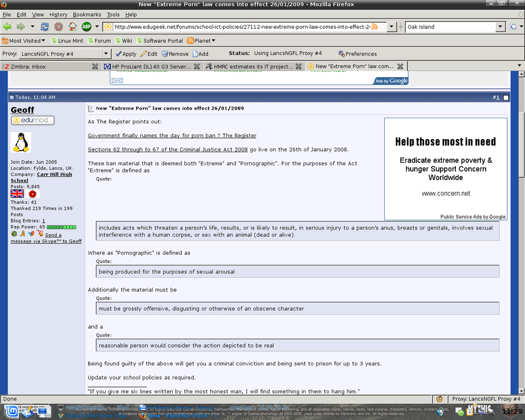The width and height of the screenshot is (525, 420).
Task: Click the AIM running man icon
Action: pyautogui.click(x=23, y=234)
